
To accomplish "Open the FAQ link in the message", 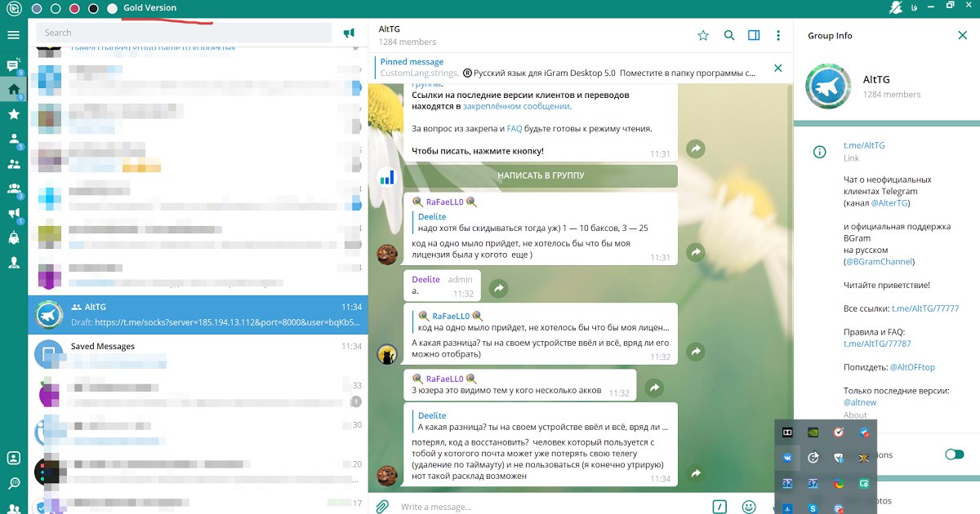I will 514,129.
